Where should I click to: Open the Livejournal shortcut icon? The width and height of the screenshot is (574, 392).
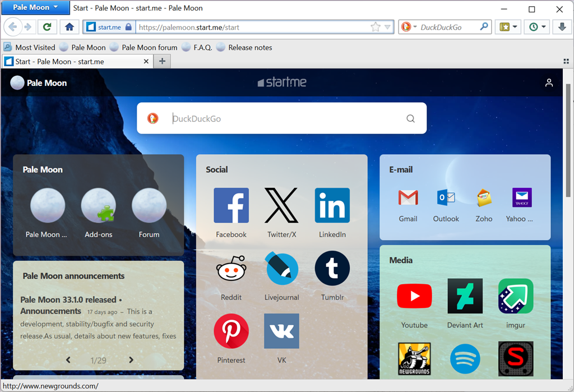click(x=281, y=268)
